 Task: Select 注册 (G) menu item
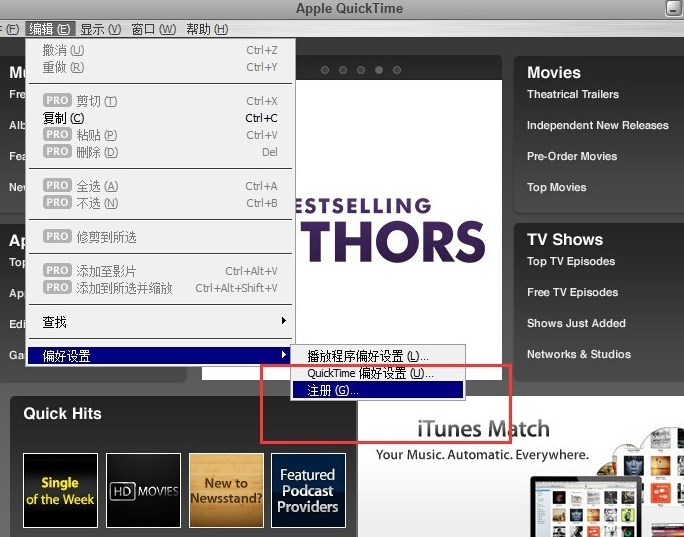tap(378, 390)
